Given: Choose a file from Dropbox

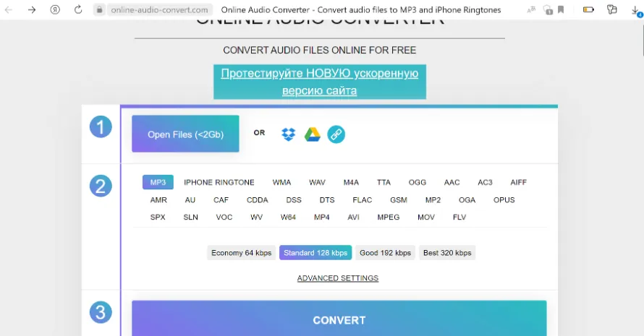Looking at the screenshot, I should (x=288, y=134).
